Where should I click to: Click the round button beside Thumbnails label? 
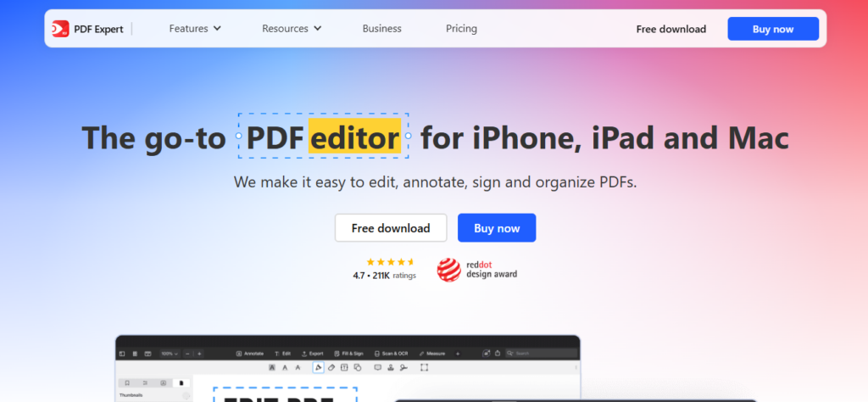tap(186, 396)
